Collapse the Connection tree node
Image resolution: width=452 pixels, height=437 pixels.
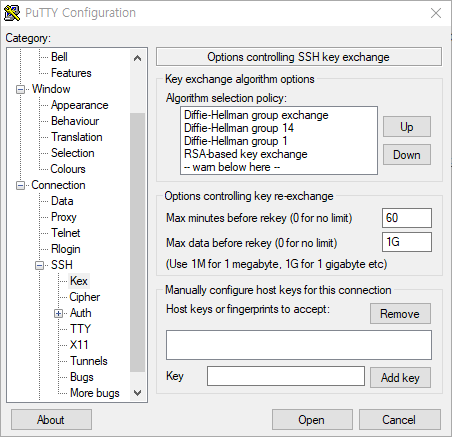[21, 185]
